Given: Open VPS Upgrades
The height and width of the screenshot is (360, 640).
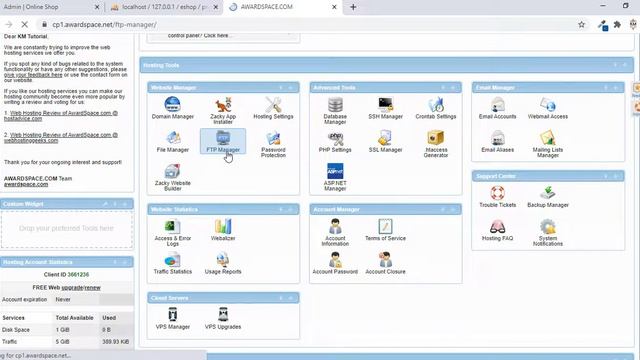Looking at the screenshot, I should pos(223,318).
